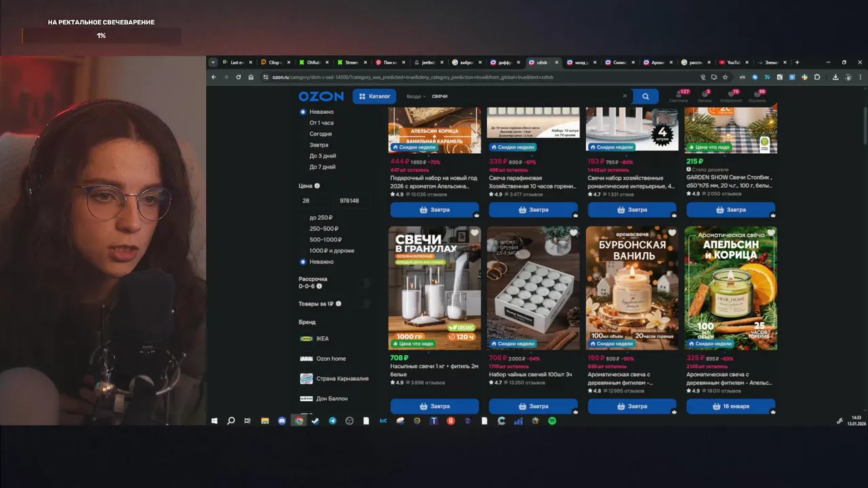Go back with browser back arrow
Viewport: 868px width, 488px height.
(214, 77)
